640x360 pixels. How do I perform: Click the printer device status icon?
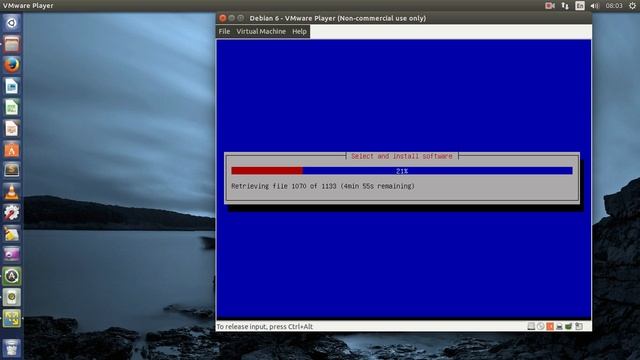pos(559,326)
